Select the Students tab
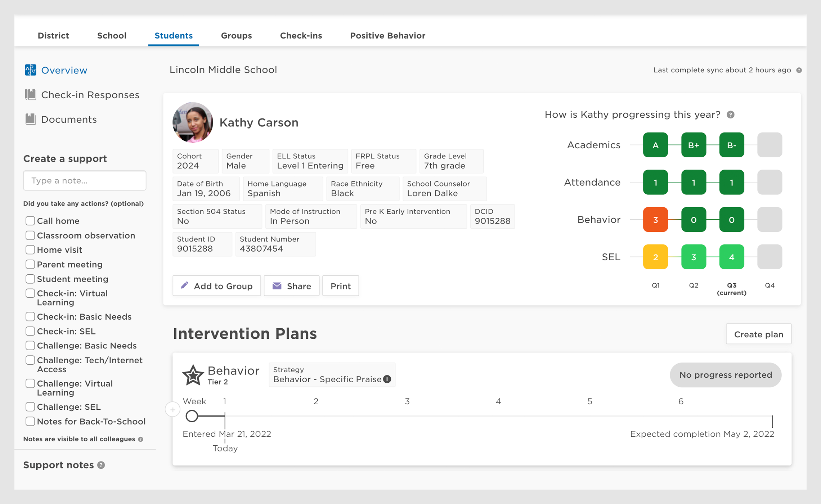The height and width of the screenshot is (504, 821). (x=174, y=36)
